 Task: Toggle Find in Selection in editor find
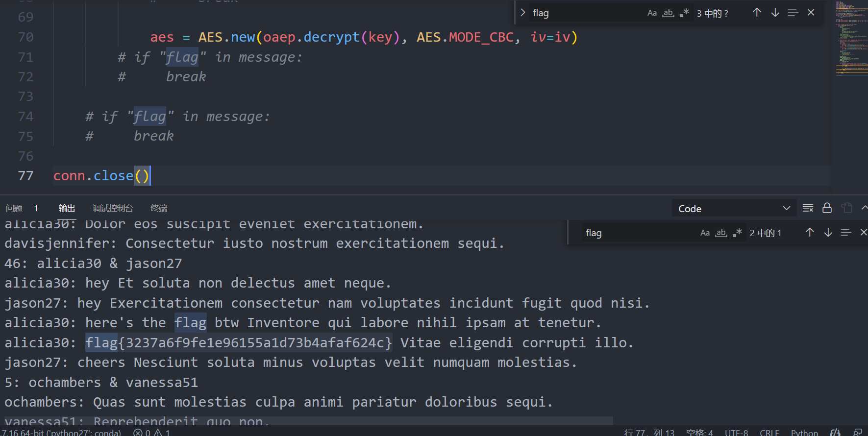(793, 13)
